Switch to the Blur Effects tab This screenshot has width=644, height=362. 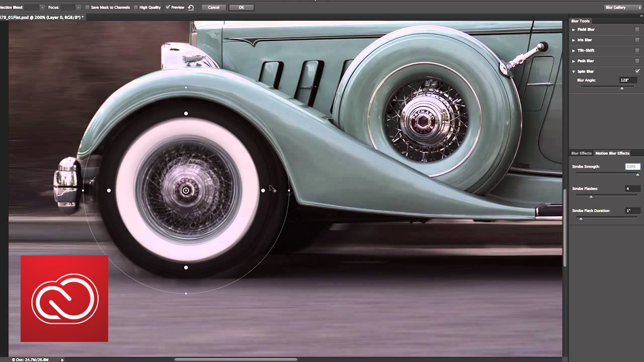[x=581, y=153]
